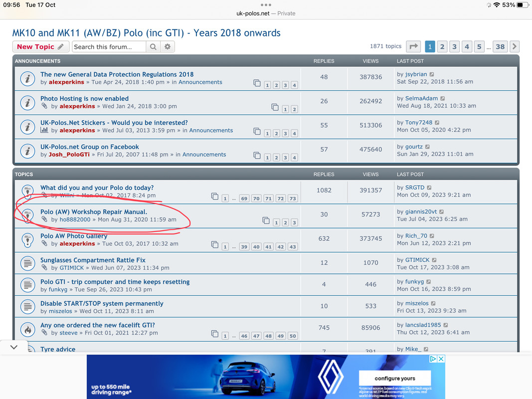Open UK-Polos.Net Stickers topic
Viewport: 532px width, 399px height.
point(114,123)
